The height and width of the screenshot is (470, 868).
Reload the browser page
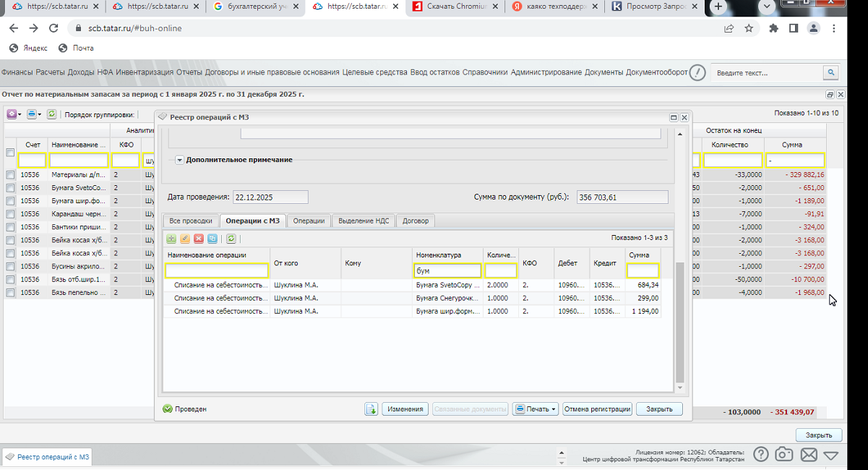(x=53, y=28)
